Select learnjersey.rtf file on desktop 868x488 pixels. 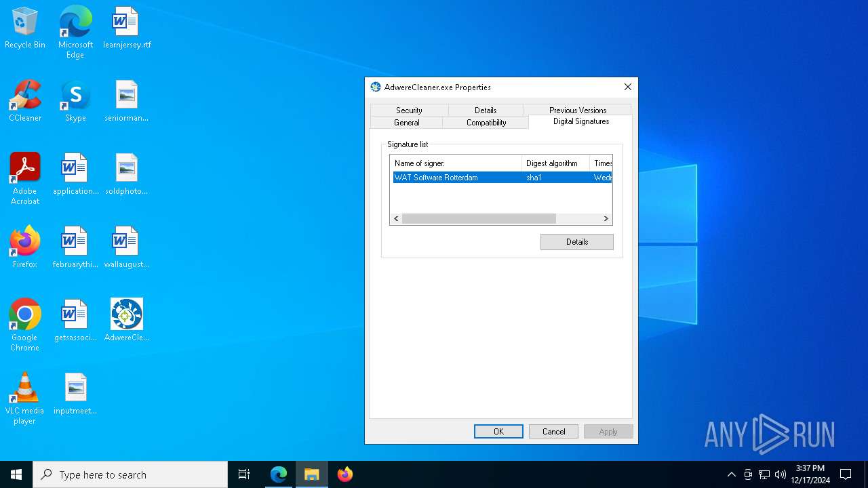point(127,28)
